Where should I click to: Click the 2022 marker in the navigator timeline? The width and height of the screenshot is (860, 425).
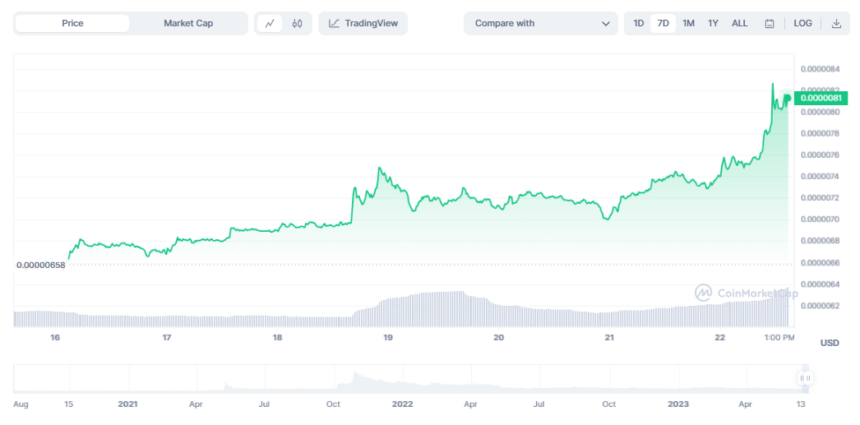coord(402,404)
